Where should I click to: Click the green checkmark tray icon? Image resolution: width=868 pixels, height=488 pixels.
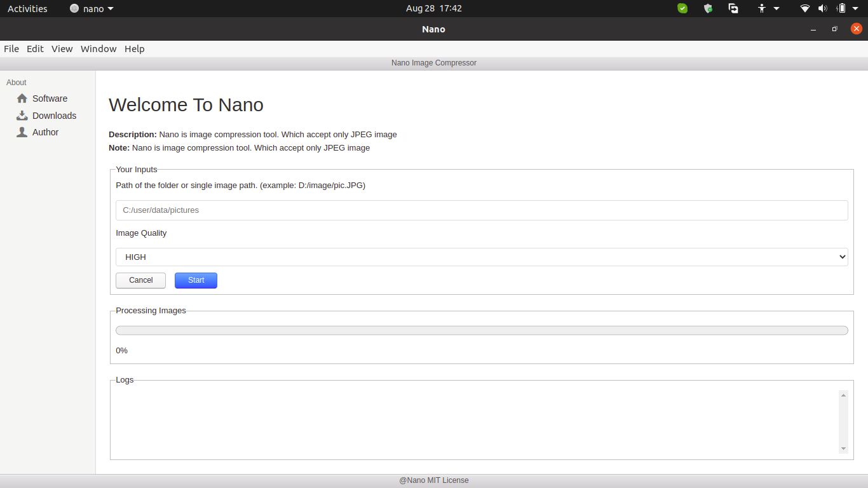tap(682, 8)
